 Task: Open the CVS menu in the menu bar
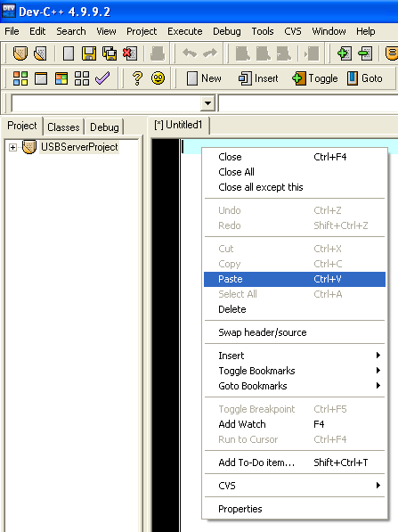click(293, 31)
